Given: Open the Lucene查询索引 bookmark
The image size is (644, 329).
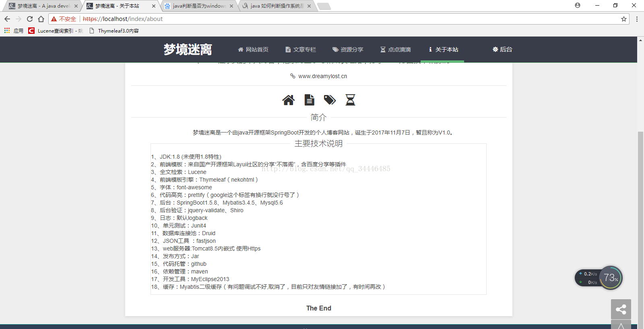Looking at the screenshot, I should click(56, 31).
